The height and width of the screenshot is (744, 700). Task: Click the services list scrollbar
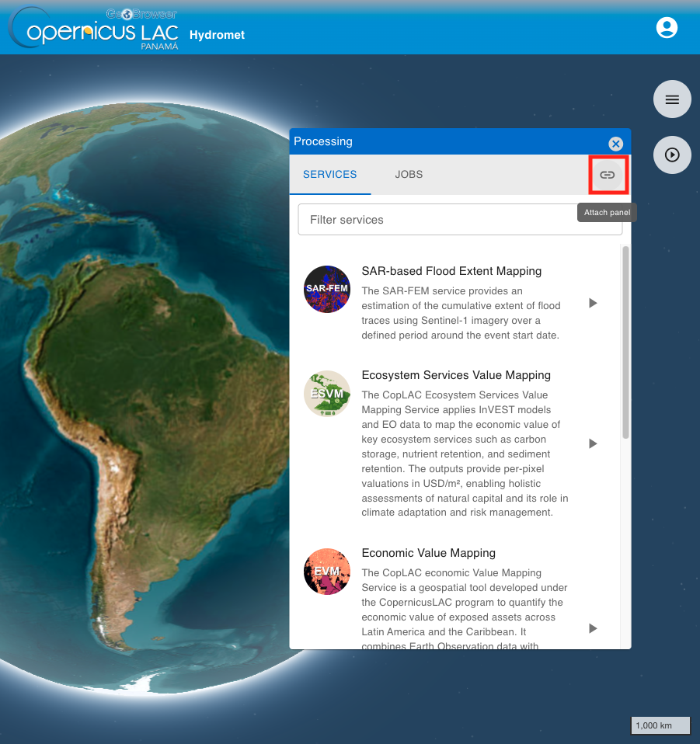click(x=625, y=342)
